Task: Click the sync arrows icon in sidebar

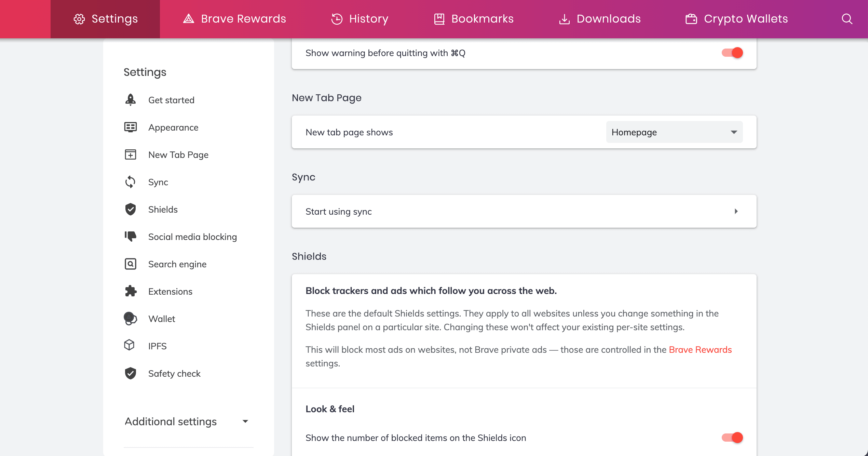Action: point(130,182)
